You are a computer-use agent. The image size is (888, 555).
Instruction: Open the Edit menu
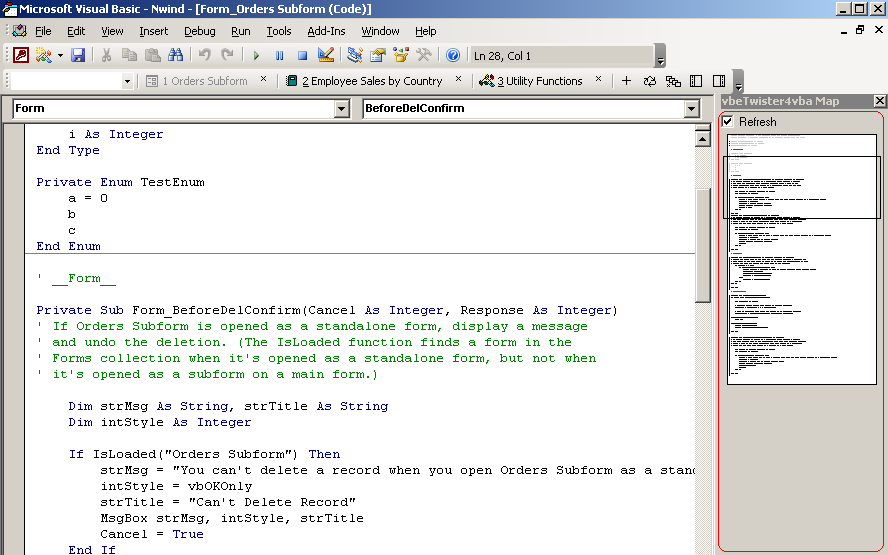click(76, 31)
